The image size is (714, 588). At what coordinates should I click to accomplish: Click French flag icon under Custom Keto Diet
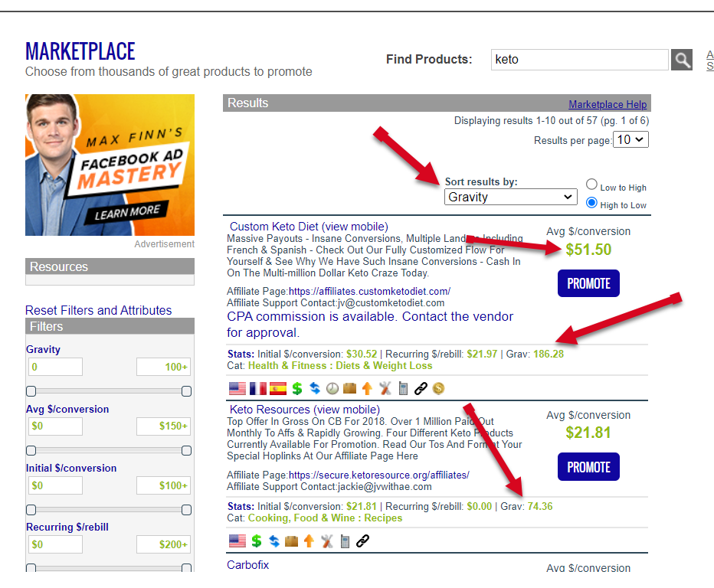coord(258,388)
